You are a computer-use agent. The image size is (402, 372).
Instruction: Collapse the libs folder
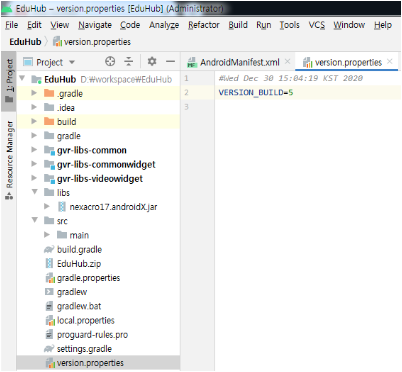(34, 192)
